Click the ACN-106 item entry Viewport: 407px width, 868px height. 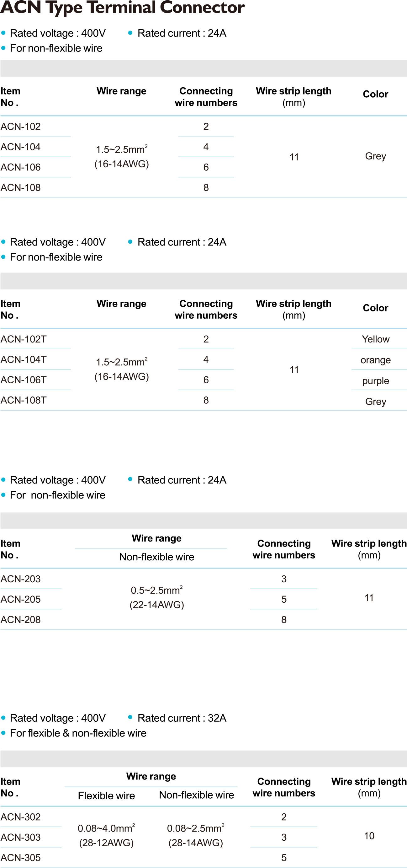(x=20, y=167)
